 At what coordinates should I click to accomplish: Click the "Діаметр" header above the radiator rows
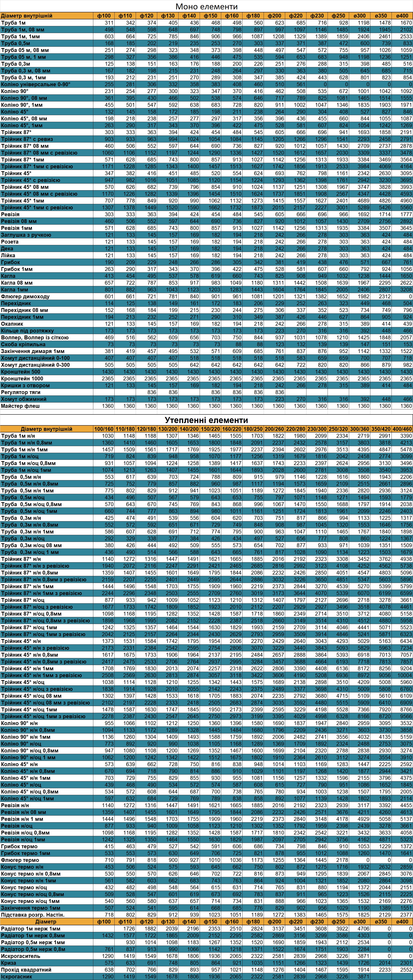[46, 922]
